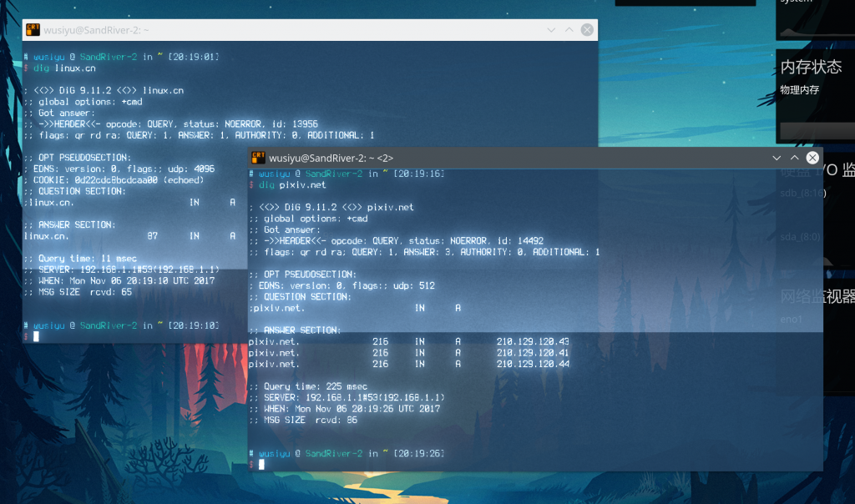
Task: Click the '内存状态' widget heading
Action: tap(812, 67)
